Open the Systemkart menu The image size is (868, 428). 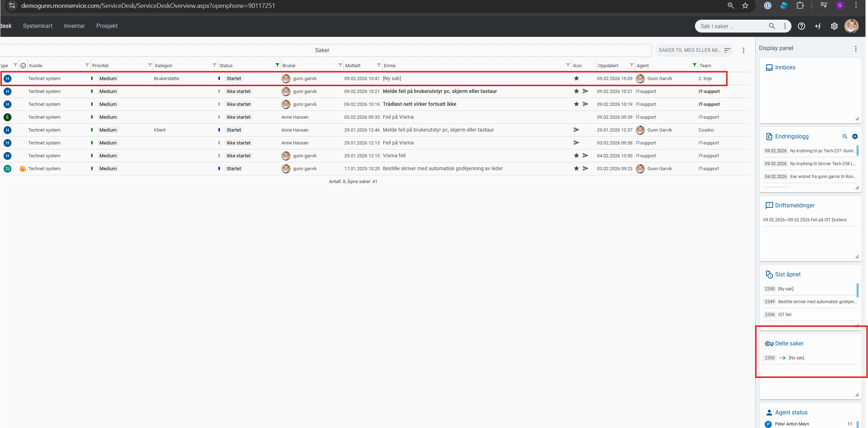(38, 26)
